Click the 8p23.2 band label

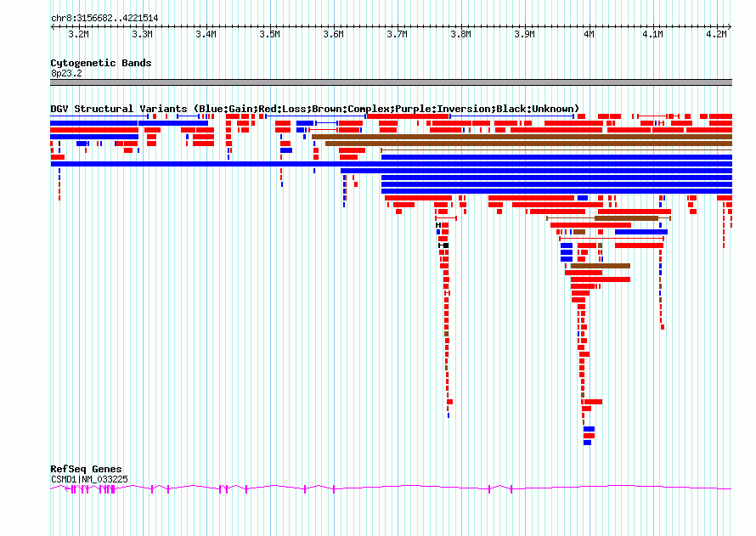tap(66, 73)
